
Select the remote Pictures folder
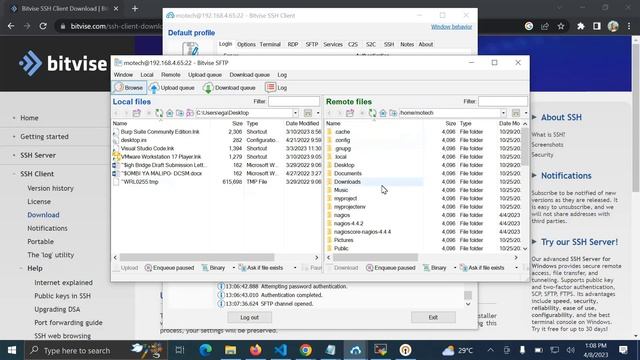pos(344,240)
